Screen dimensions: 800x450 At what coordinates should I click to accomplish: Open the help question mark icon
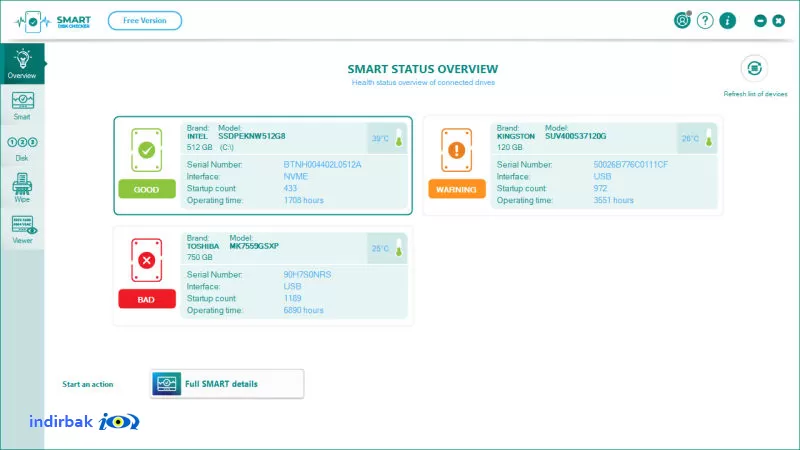705,20
